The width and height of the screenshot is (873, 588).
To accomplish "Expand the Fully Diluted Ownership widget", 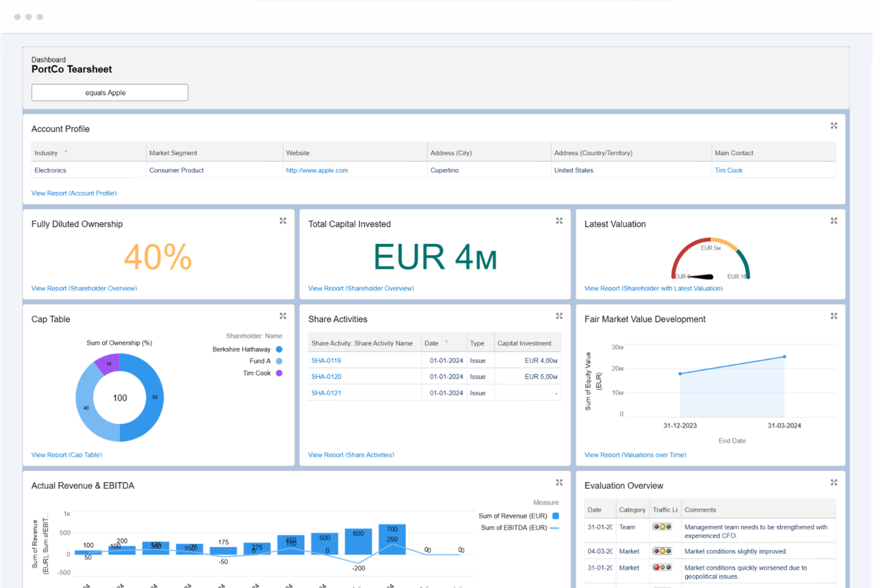I will click(283, 221).
